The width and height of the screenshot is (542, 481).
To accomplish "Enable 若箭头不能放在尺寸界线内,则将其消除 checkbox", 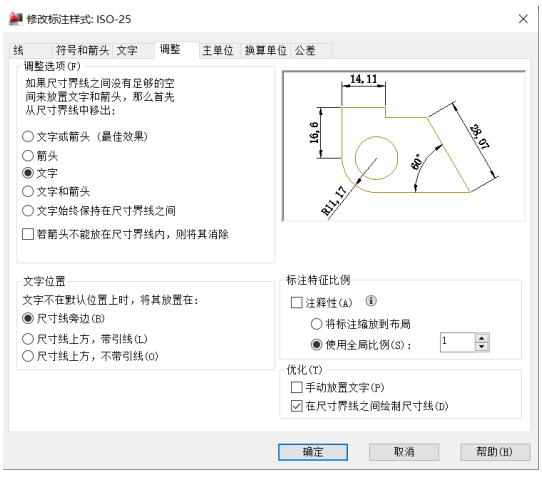I will (28, 234).
